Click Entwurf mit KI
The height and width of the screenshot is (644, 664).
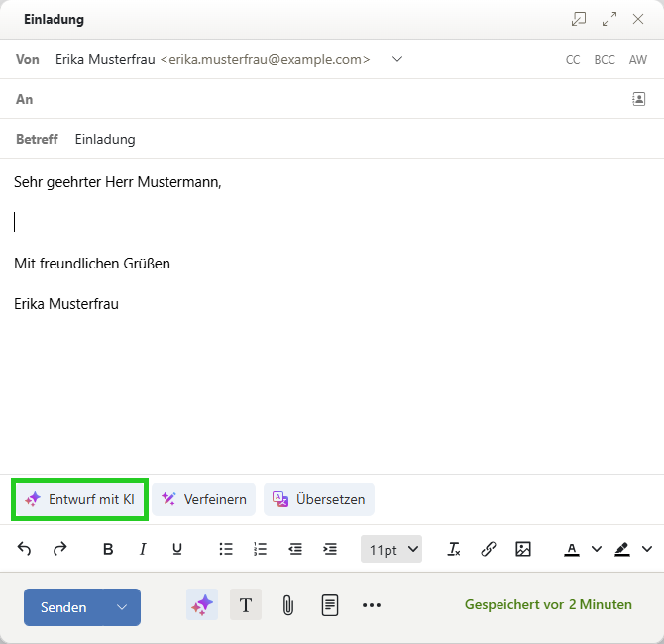(79, 499)
